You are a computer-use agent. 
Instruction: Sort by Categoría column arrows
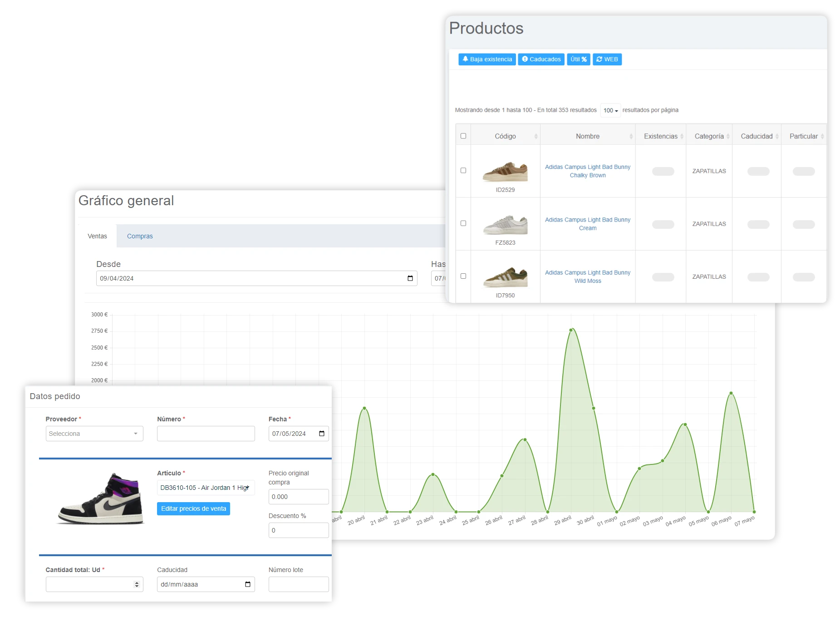tap(728, 136)
